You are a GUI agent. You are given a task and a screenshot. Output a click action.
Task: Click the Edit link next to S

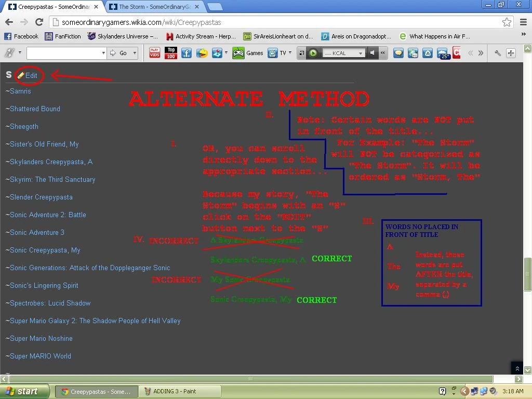(x=28, y=75)
